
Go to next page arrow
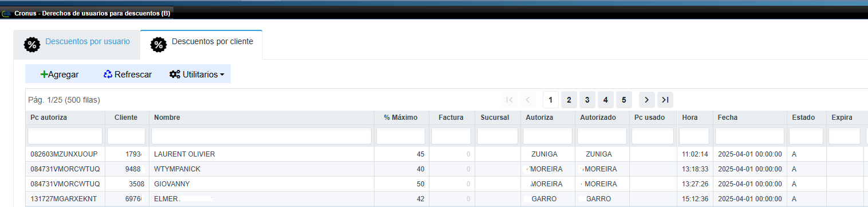(646, 100)
